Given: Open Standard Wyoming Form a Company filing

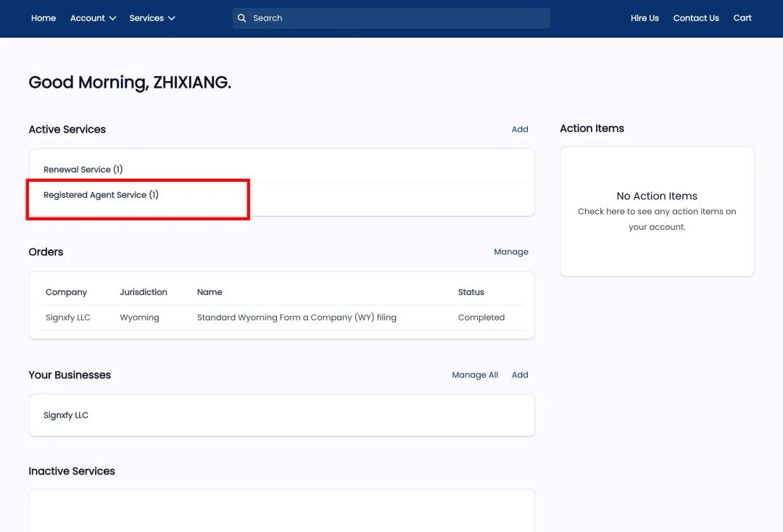Looking at the screenshot, I should click(297, 317).
